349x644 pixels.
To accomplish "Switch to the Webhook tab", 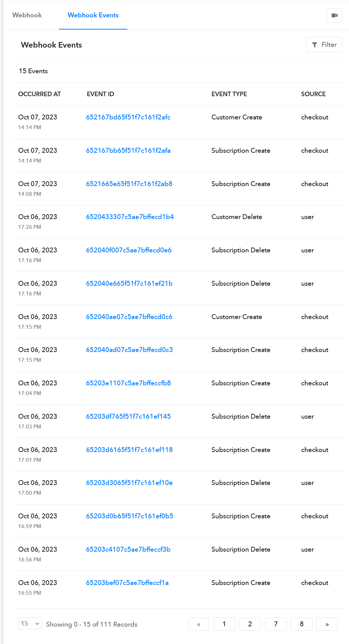I will (x=27, y=15).
